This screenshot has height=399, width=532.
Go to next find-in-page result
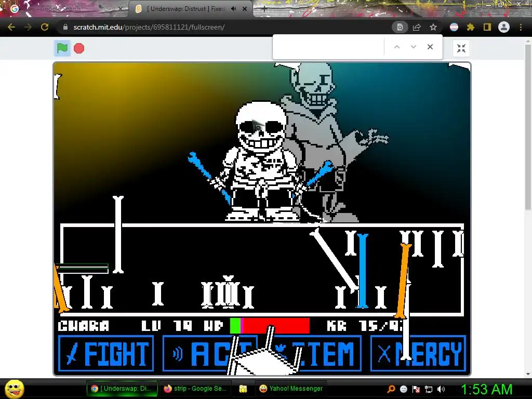413,47
